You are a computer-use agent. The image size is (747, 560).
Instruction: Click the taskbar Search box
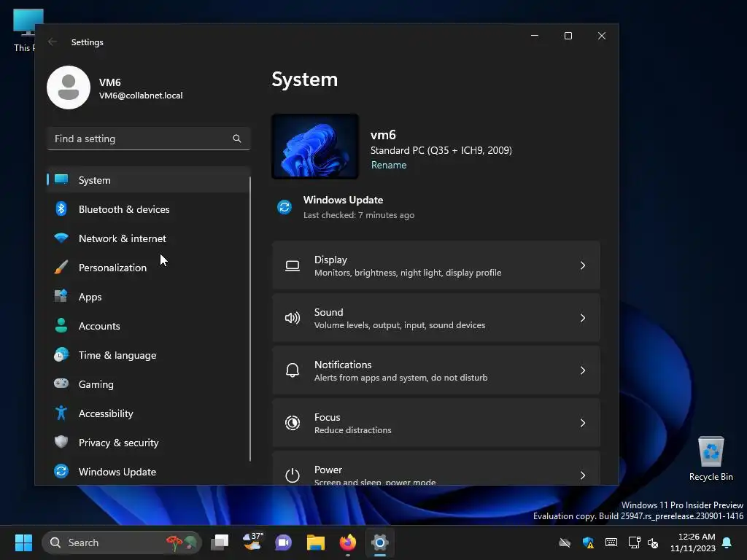point(122,542)
